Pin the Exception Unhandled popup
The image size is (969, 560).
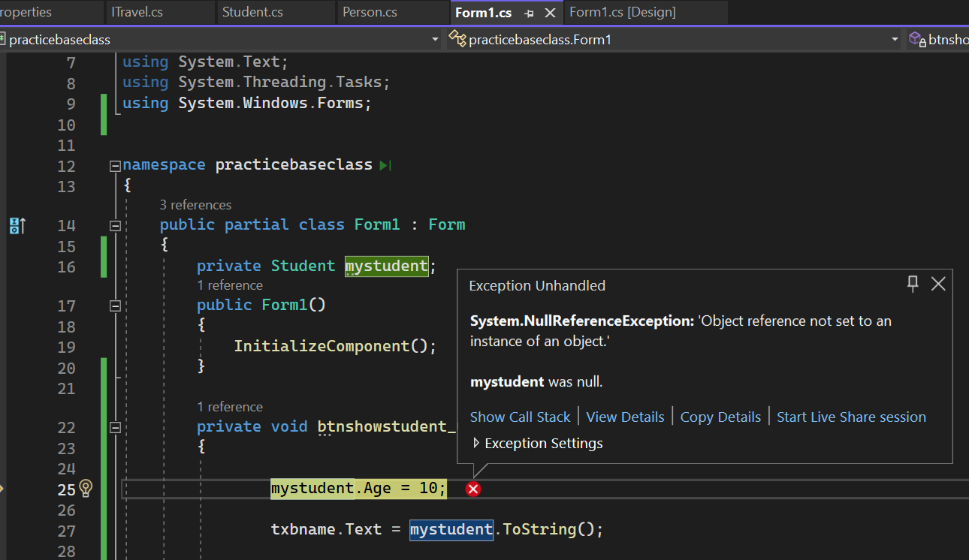[912, 284]
